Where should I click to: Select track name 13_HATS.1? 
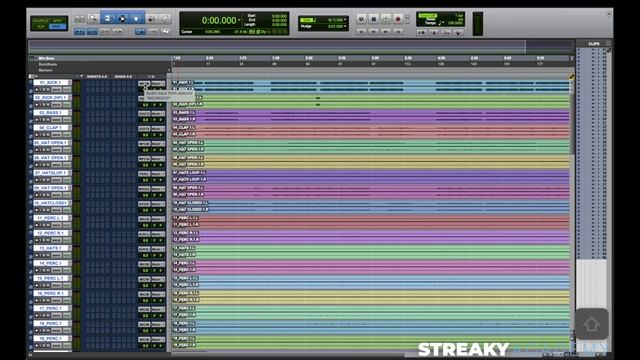point(50,248)
